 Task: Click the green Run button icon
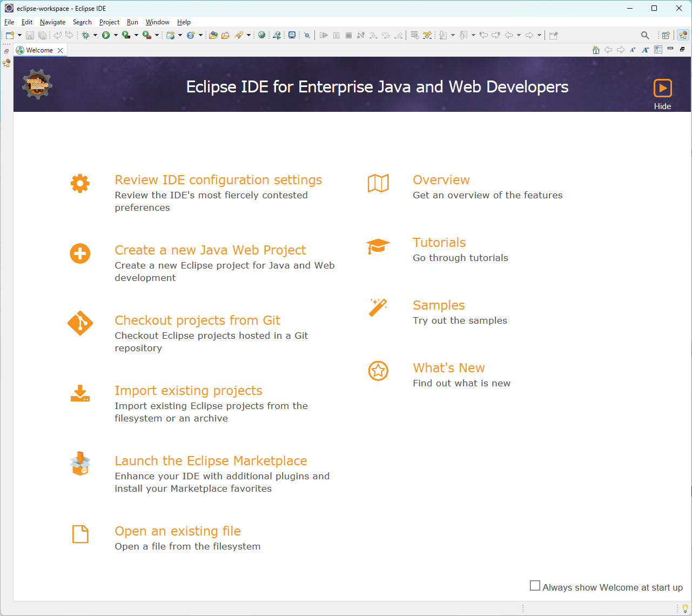[106, 35]
